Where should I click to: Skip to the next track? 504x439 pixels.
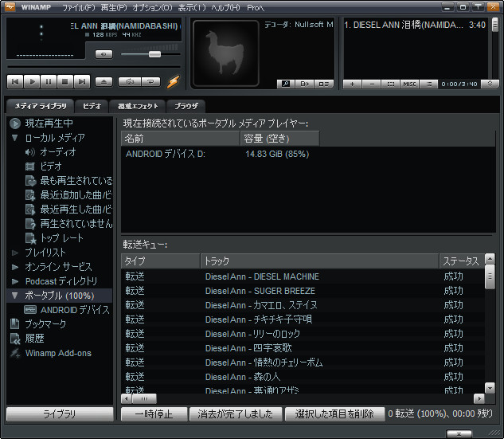[x=82, y=82]
